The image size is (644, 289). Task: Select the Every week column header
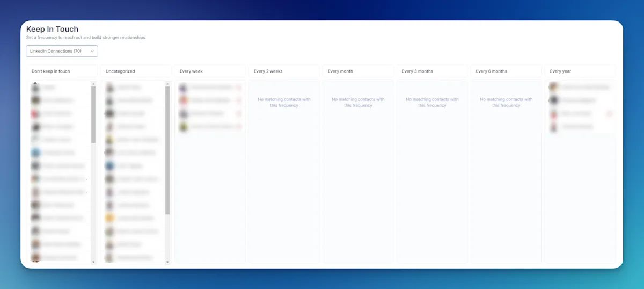pos(210,71)
